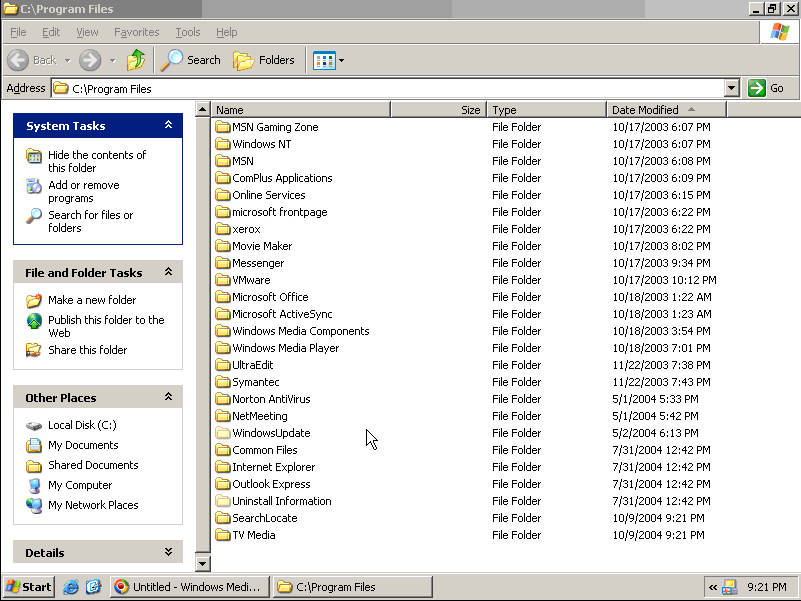Viewport: 801px width, 601px height.
Task: Open the Search magnifier toolbar button
Action: 191,60
